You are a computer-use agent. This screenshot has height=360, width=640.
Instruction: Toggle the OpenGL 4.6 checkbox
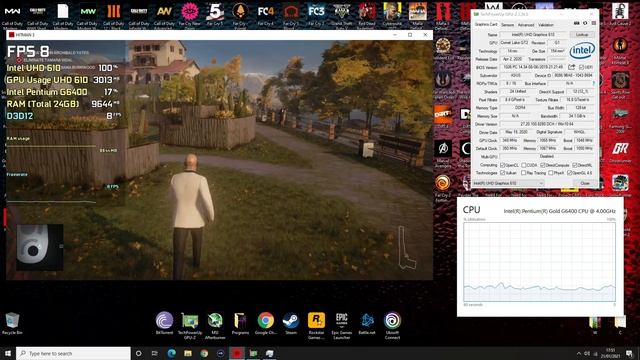point(569,173)
